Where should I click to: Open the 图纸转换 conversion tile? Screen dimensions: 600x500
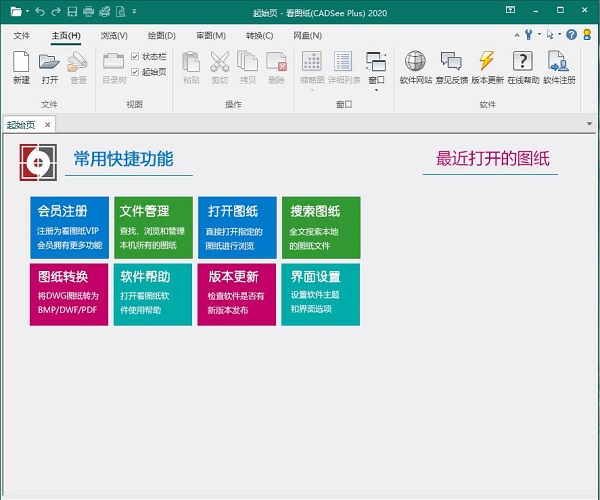click(x=69, y=293)
